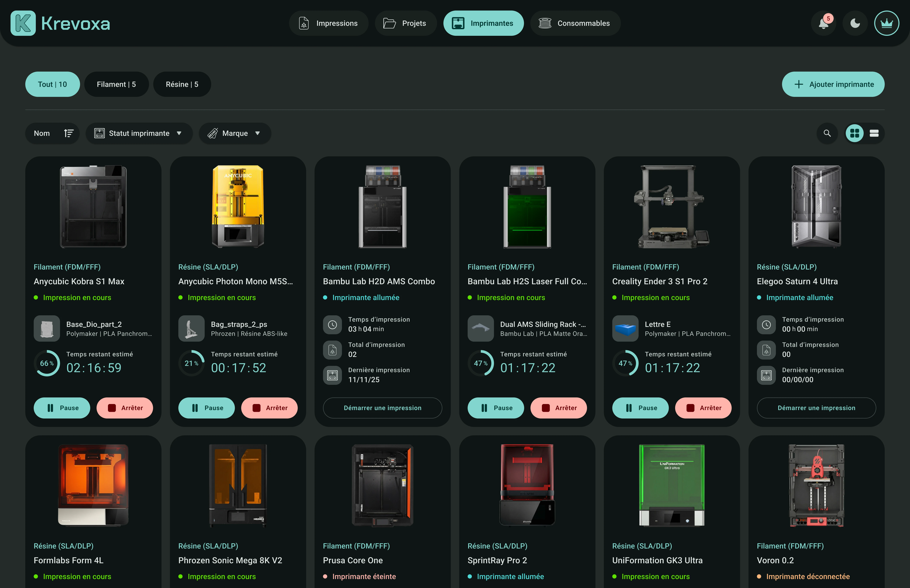Click Lettre E model thumbnail
Viewport: 910px width, 588px height.
625,328
